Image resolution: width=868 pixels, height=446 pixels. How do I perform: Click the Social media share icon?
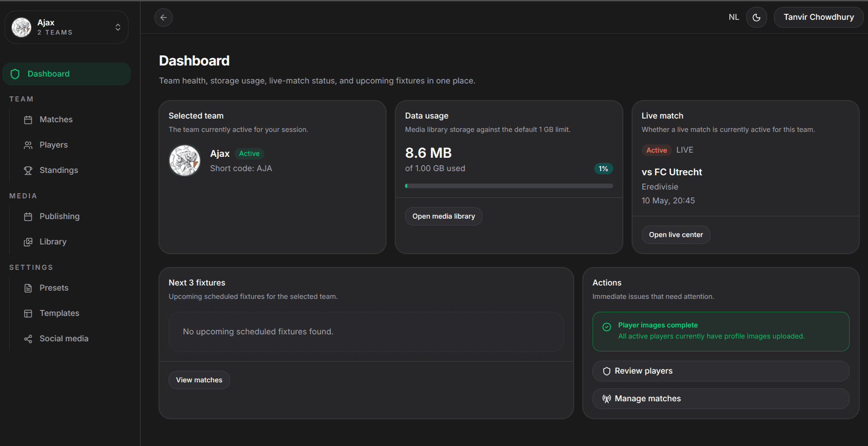tap(28, 339)
